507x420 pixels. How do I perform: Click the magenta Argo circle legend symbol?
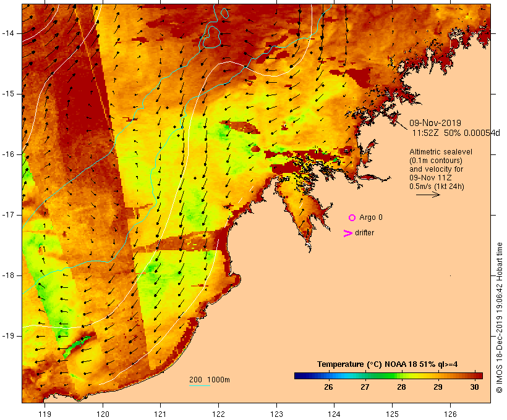tap(352, 218)
